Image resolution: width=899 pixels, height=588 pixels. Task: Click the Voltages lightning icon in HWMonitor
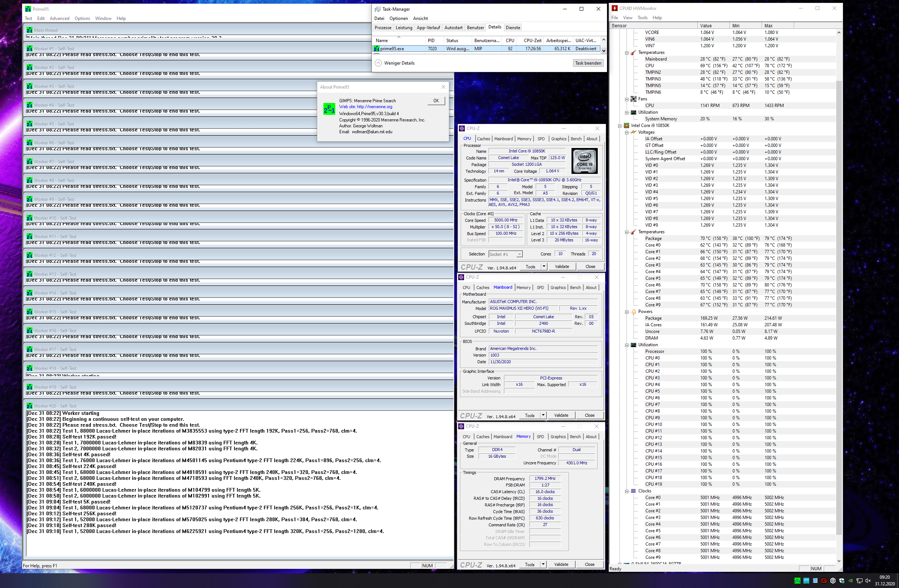coord(634,132)
